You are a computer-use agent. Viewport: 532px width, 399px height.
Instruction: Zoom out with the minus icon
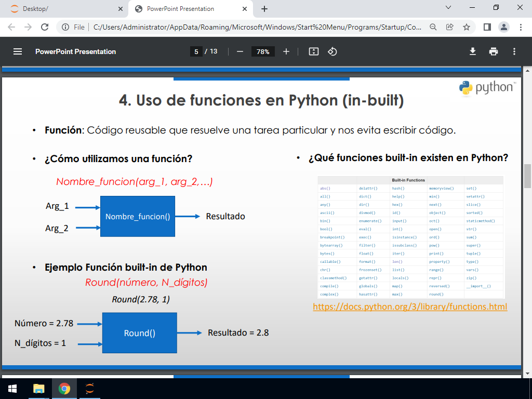(x=240, y=51)
